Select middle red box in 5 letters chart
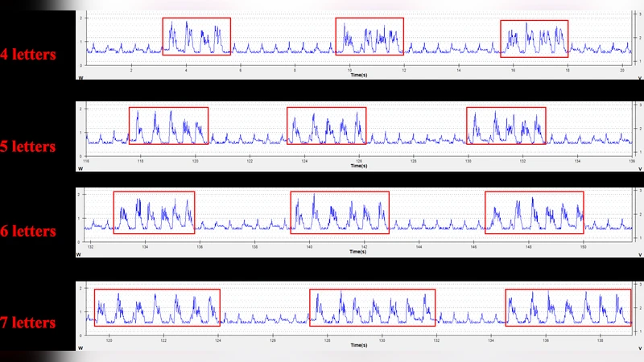The image size is (644, 362). click(x=326, y=125)
